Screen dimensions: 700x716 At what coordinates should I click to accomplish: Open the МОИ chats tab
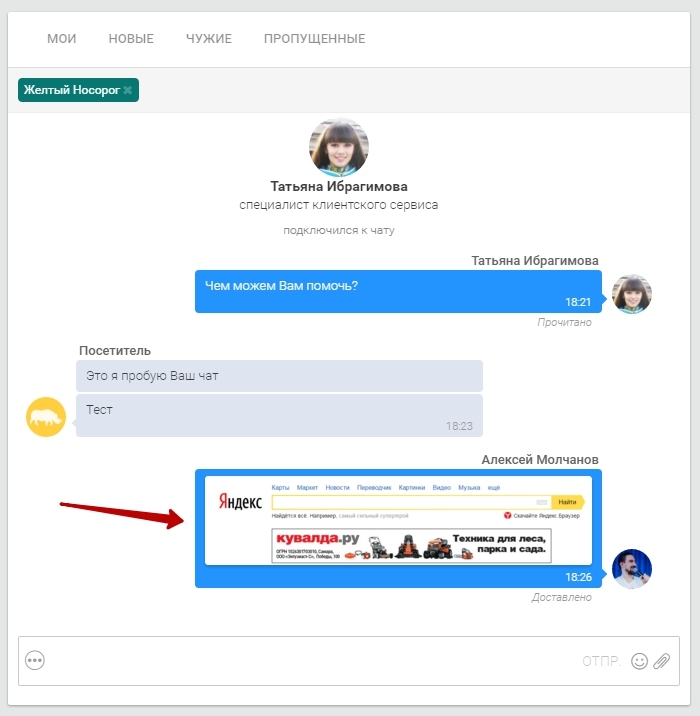[62, 39]
